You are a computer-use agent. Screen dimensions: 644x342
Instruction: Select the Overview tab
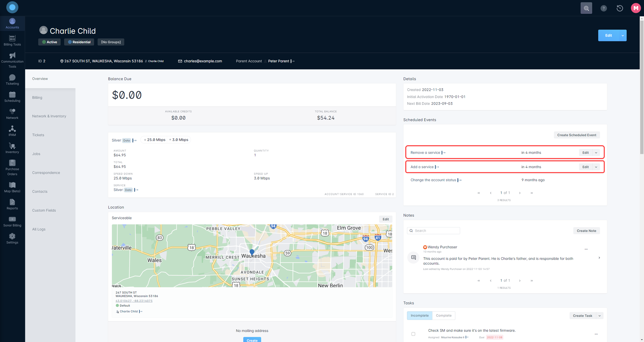point(50,79)
